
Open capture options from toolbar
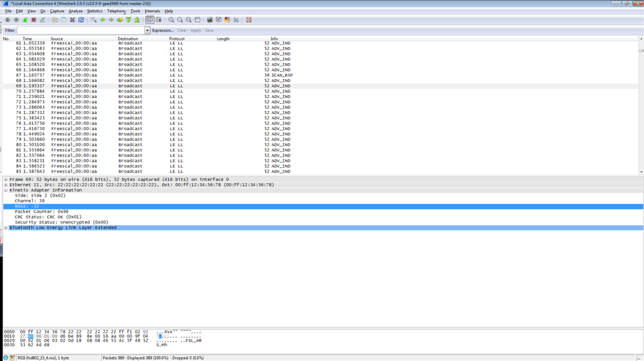click(16, 20)
